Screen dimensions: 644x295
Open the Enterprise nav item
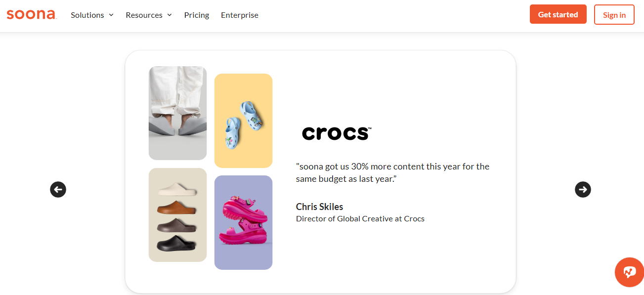tap(240, 15)
